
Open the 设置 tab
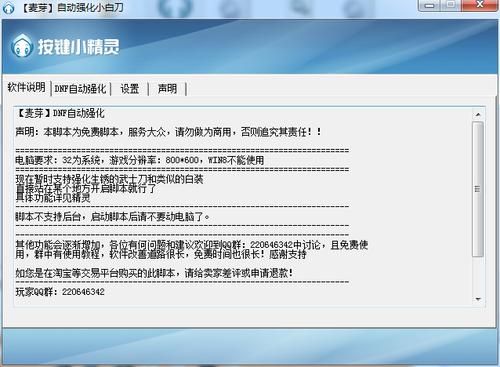[x=130, y=89]
